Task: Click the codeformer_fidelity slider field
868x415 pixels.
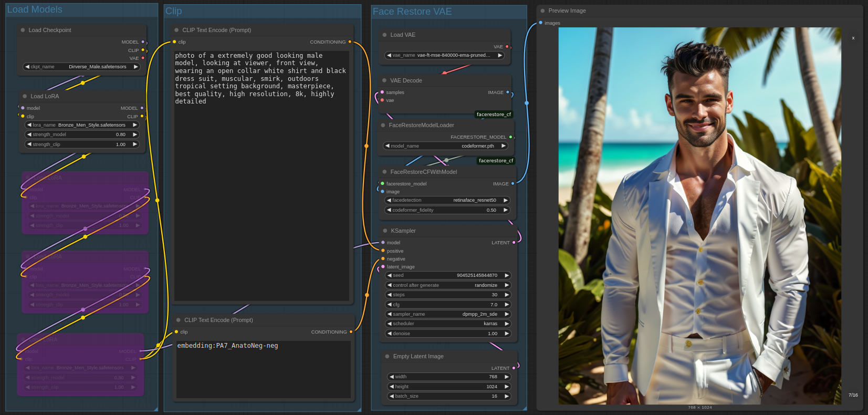Action: [448, 210]
